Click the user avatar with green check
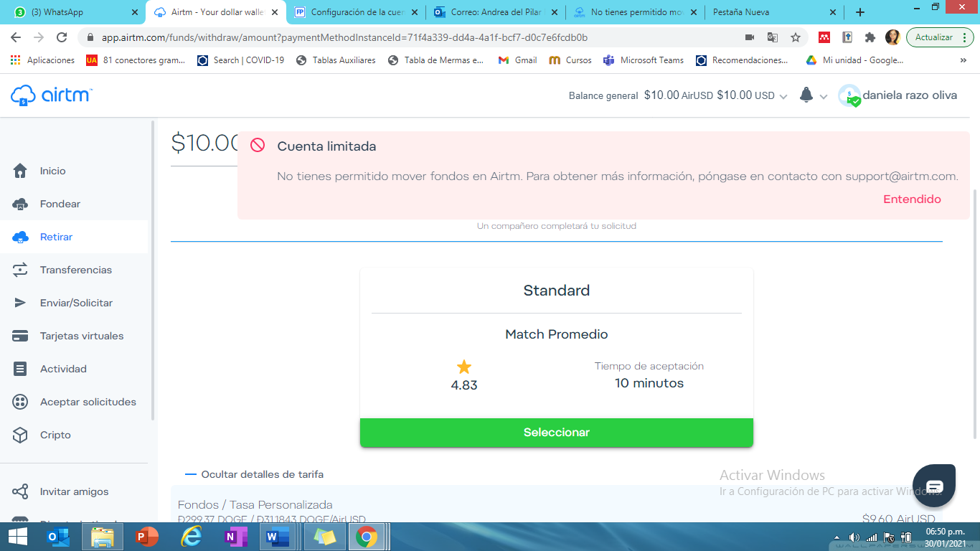 click(x=849, y=95)
